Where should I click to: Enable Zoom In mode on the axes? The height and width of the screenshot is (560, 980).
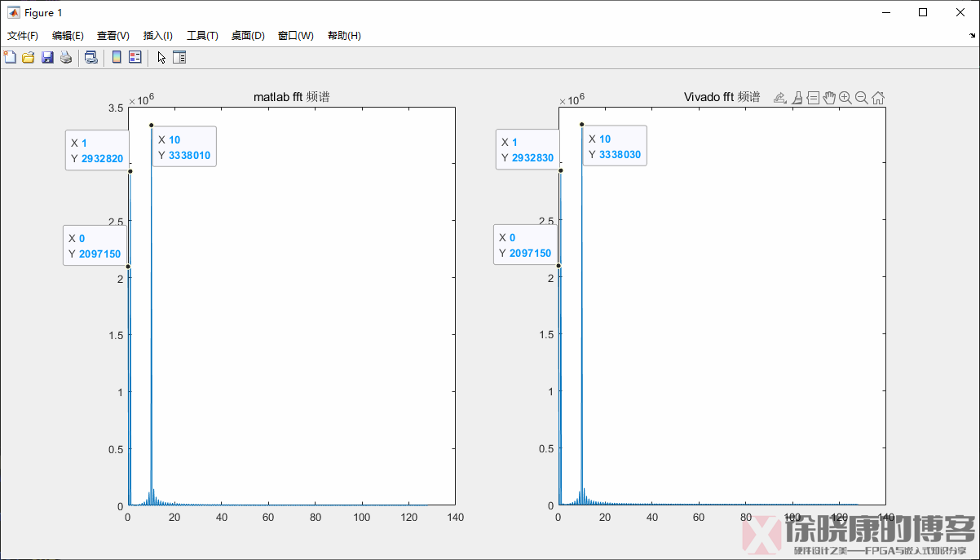tap(845, 97)
